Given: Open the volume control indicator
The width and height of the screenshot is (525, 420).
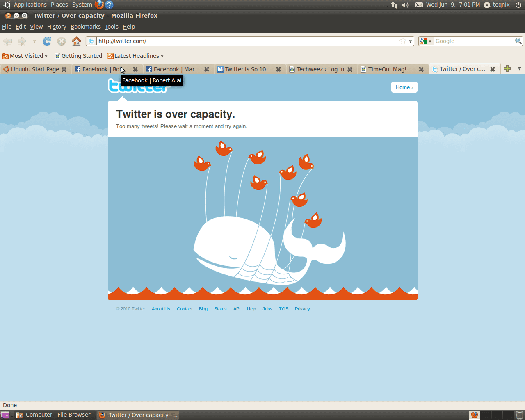Looking at the screenshot, I should point(405,5).
